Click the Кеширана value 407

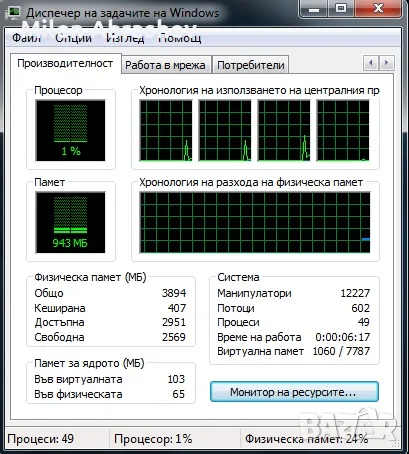click(177, 308)
